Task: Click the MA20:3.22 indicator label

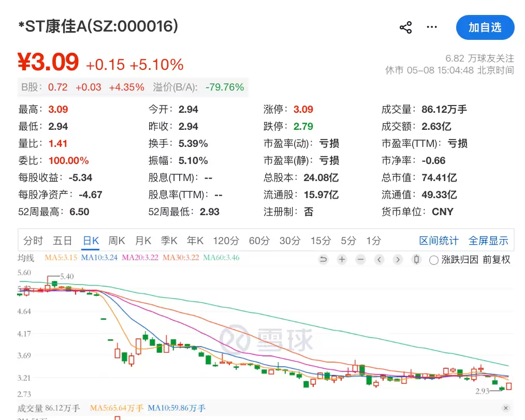Action: (140, 258)
